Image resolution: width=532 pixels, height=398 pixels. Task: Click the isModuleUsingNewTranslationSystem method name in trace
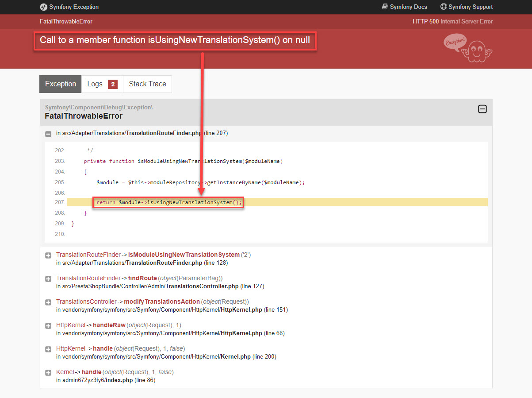184,255
